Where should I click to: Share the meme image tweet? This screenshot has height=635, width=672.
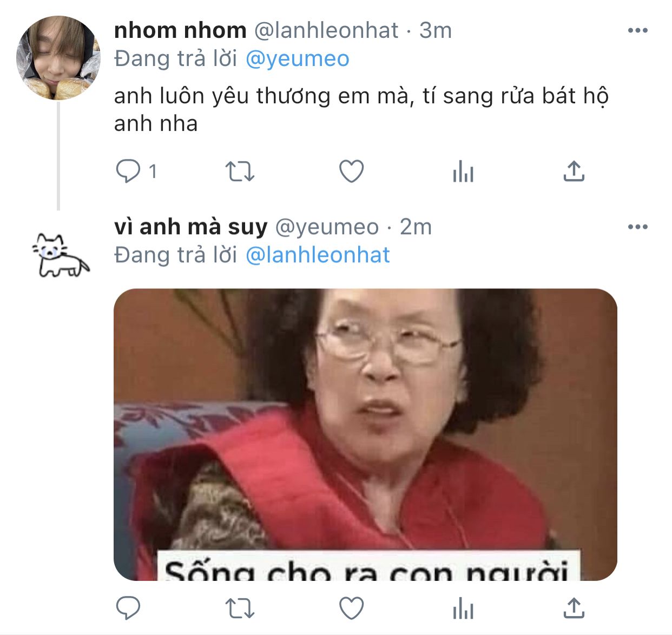[x=574, y=607]
